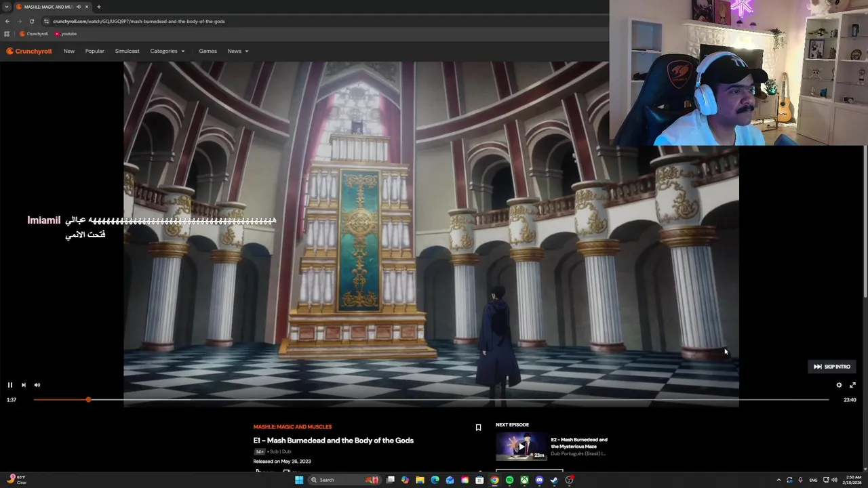Screen dimensions: 868x488
Task: Open the Popular menu item
Action: pyautogui.click(x=95, y=51)
